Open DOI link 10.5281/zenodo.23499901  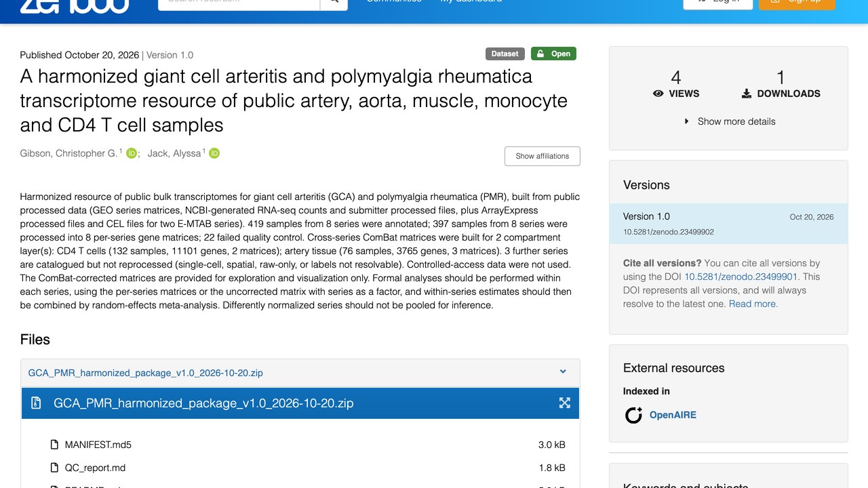(741, 277)
